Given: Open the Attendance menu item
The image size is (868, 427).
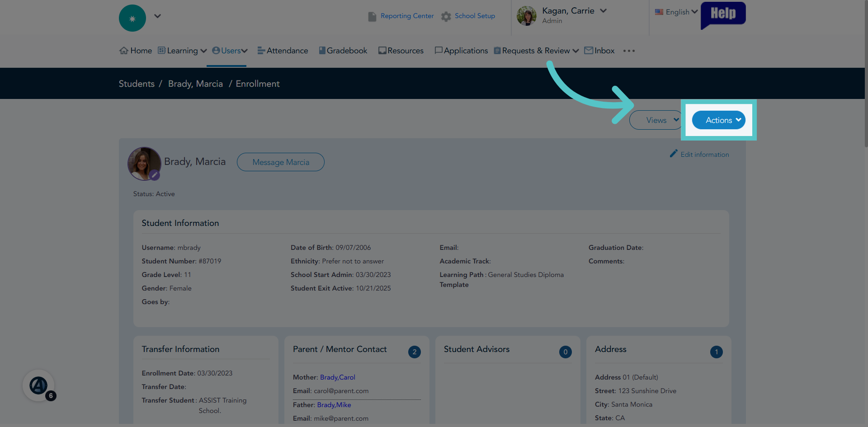Looking at the screenshot, I should 287,51.
